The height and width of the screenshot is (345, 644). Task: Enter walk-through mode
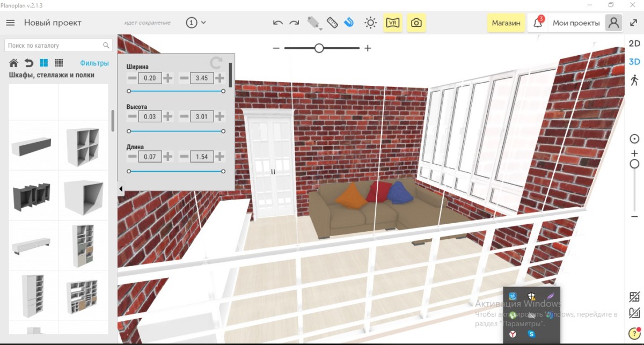pyautogui.click(x=635, y=80)
